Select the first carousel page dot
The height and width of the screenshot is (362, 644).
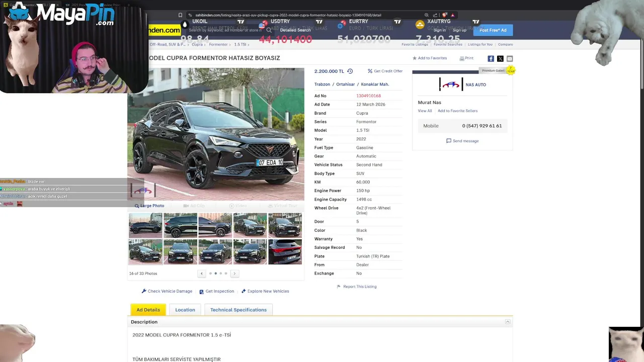(x=210, y=274)
